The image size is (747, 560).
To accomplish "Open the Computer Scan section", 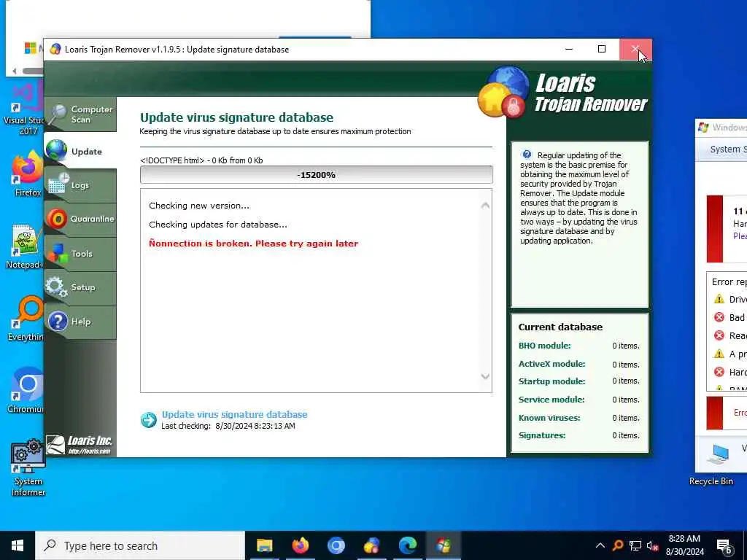I will pos(80,114).
